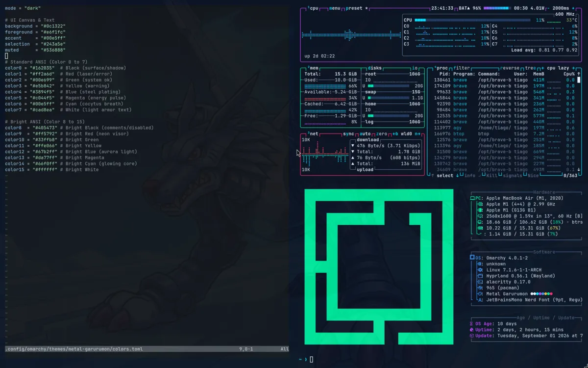Image resolution: width=588 pixels, height=368 pixels.
Task: Open the btop menu button
Action: pos(335,8)
